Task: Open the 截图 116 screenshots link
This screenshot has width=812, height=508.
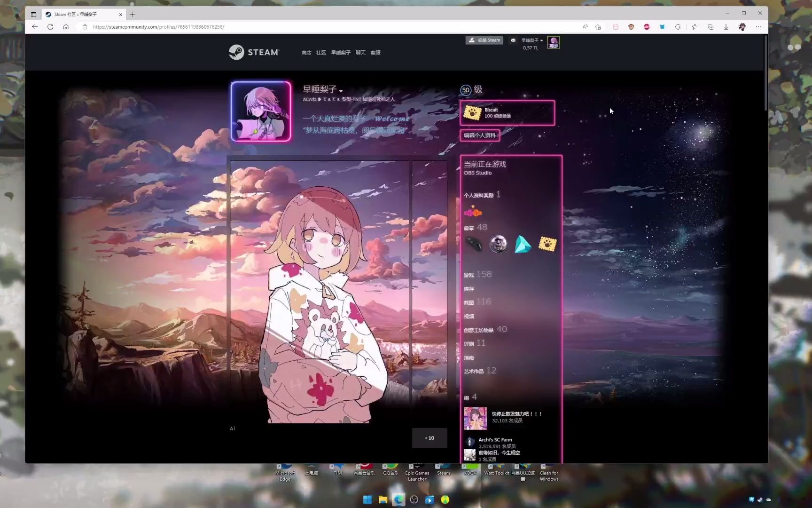Action: click(x=477, y=302)
